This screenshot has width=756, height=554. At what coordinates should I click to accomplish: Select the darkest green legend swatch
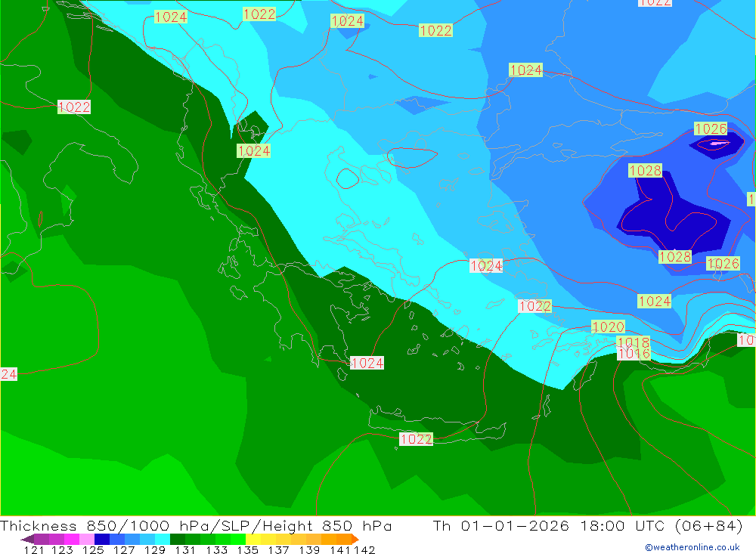[x=178, y=539]
